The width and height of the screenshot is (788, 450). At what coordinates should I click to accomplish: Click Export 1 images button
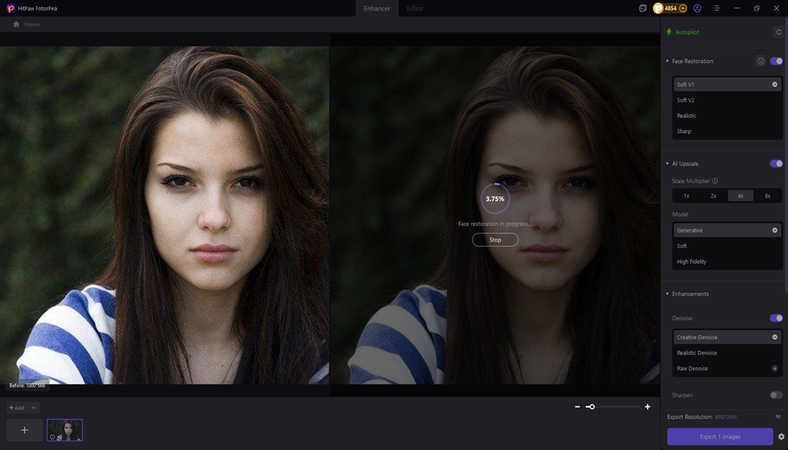[720, 436]
